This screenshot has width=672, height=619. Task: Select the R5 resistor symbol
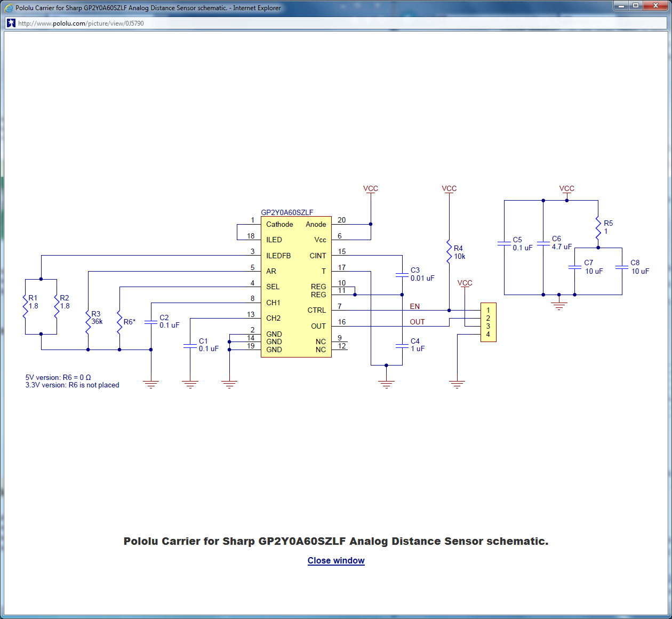tap(598, 228)
